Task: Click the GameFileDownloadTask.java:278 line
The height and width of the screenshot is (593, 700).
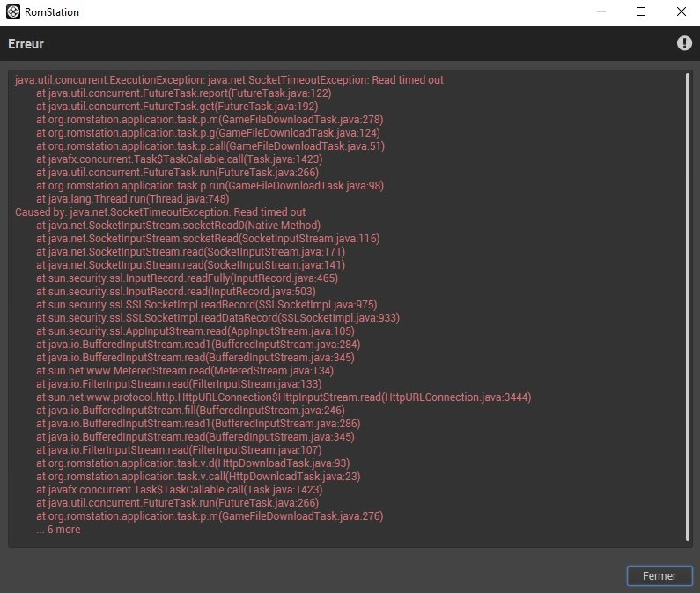Action: click(x=210, y=119)
